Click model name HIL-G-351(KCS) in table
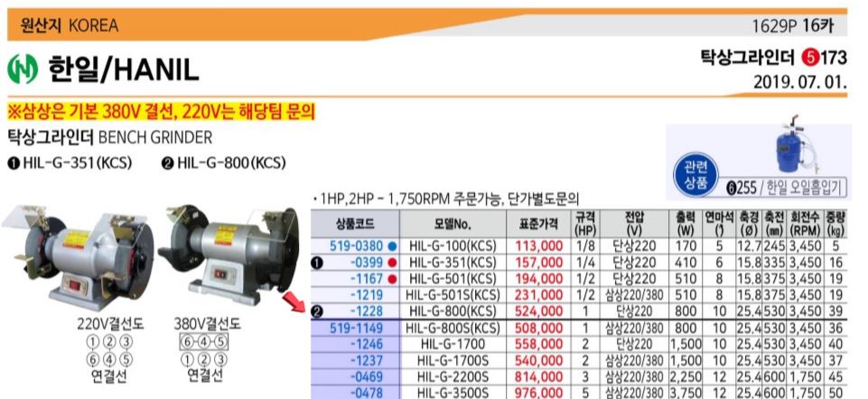Image resolution: width=868 pixels, height=399 pixels. tap(453, 263)
